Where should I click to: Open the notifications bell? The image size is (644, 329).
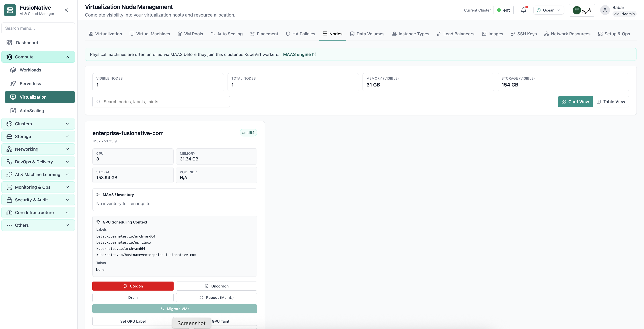pyautogui.click(x=523, y=10)
